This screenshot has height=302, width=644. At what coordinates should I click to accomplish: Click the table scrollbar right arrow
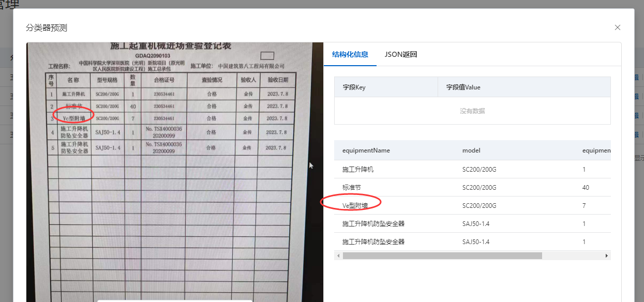click(607, 255)
